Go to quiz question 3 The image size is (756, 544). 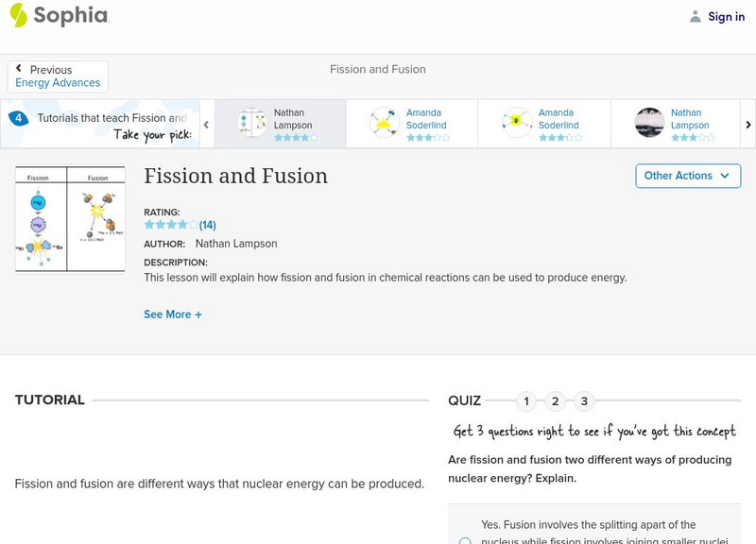coord(584,401)
